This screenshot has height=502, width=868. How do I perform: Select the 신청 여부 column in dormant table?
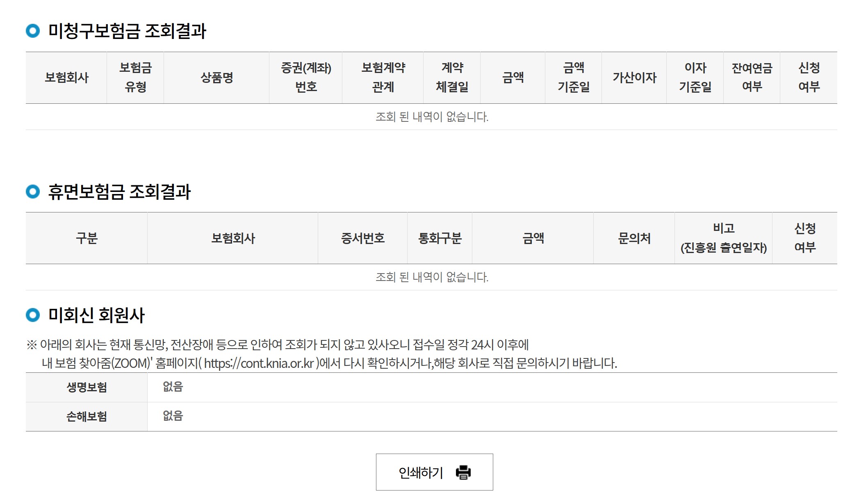point(806,238)
